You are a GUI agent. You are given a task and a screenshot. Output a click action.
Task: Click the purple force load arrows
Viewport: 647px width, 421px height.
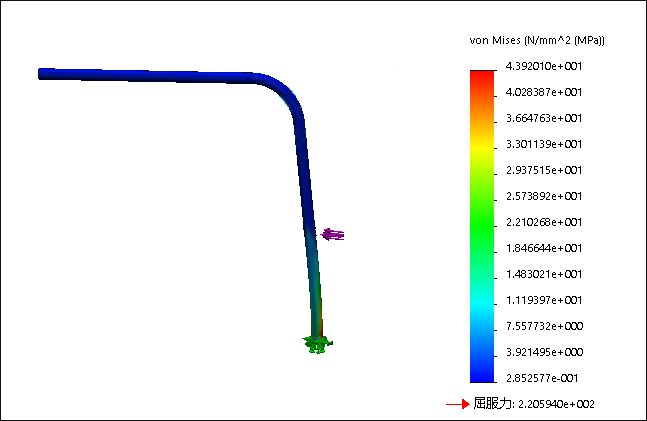tap(332, 234)
